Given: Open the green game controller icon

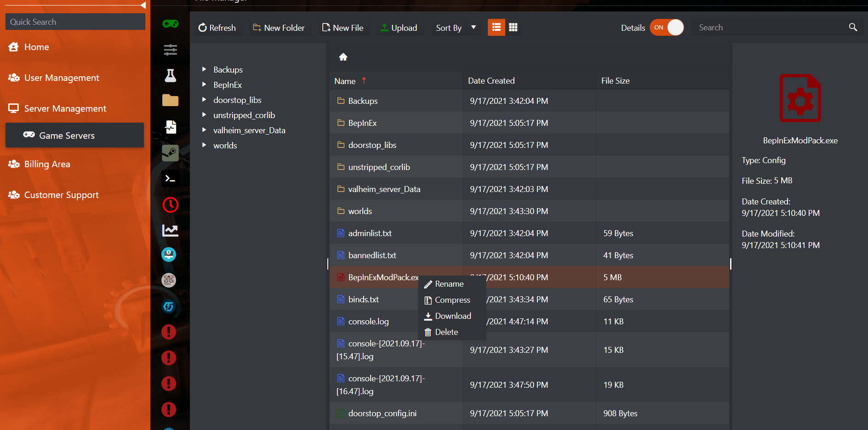Looking at the screenshot, I should [x=170, y=24].
